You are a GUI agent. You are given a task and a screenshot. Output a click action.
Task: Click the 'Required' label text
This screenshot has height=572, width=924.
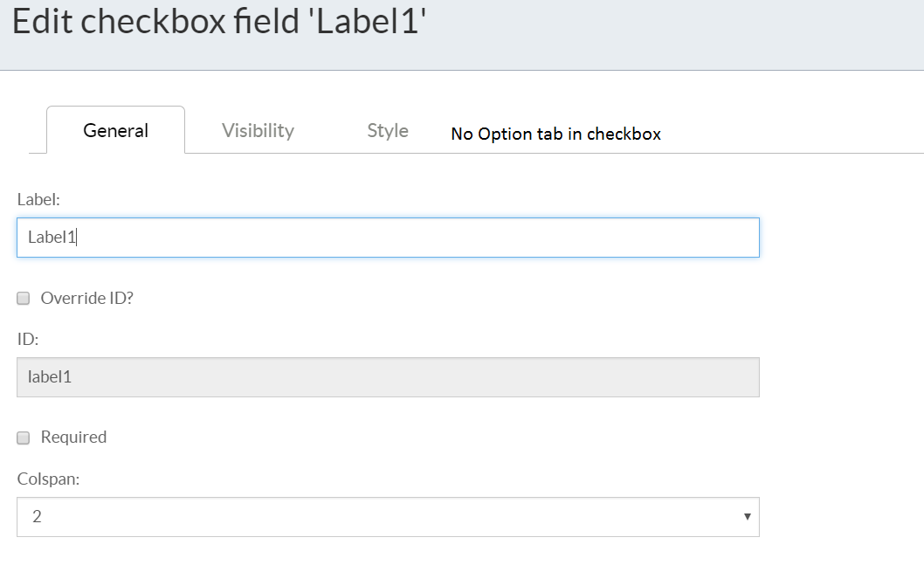point(73,437)
